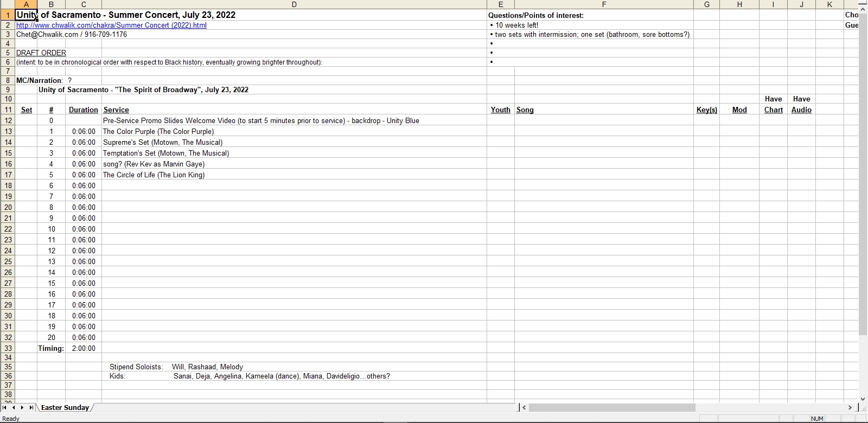Select row 11 header

click(x=8, y=110)
